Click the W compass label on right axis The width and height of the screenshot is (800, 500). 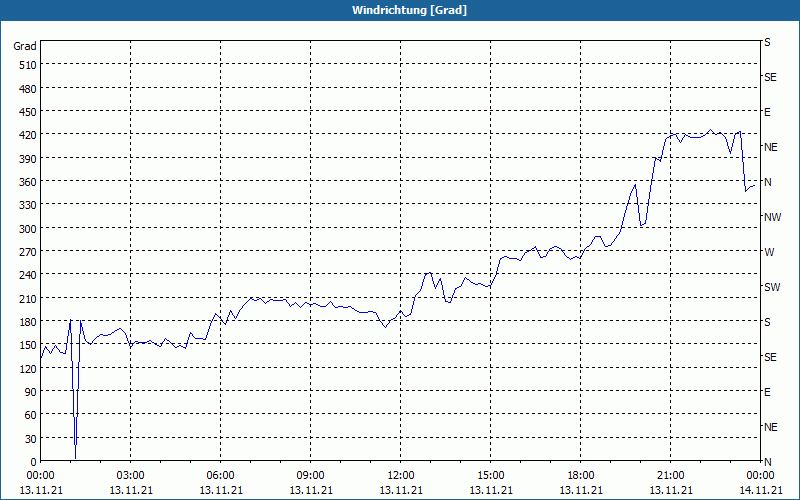pos(769,252)
